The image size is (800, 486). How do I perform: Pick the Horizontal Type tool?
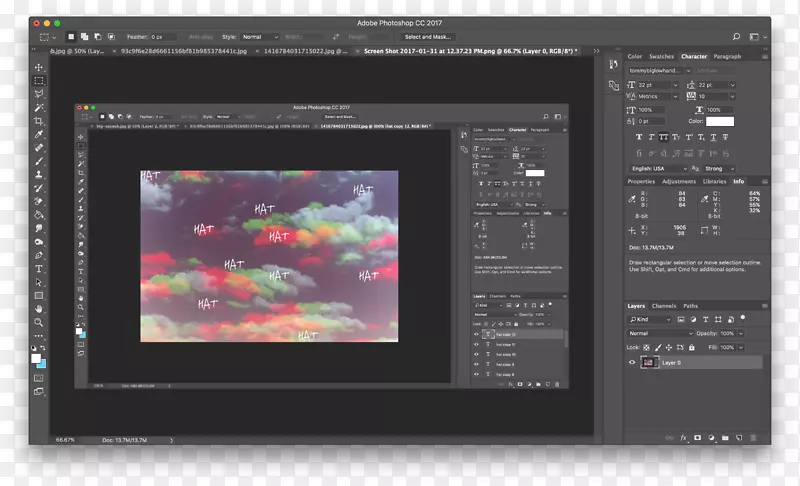coord(39,268)
